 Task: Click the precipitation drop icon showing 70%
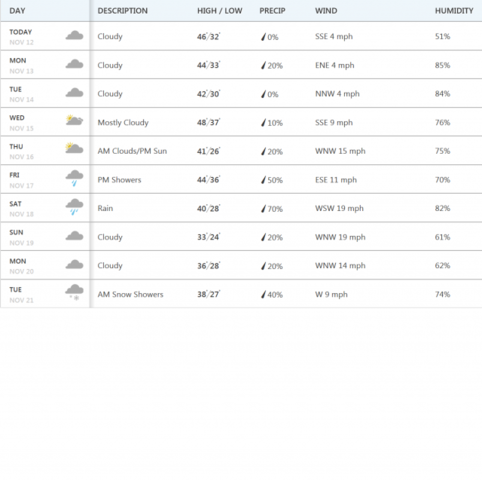point(263,209)
